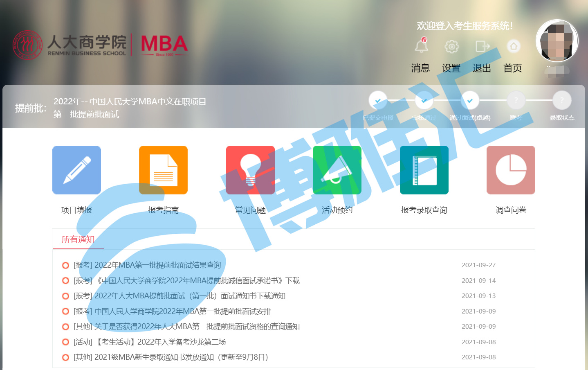Click the orange bullet beside 面试结果查询 notice
Screen dimensions: 588x370
tap(65, 265)
